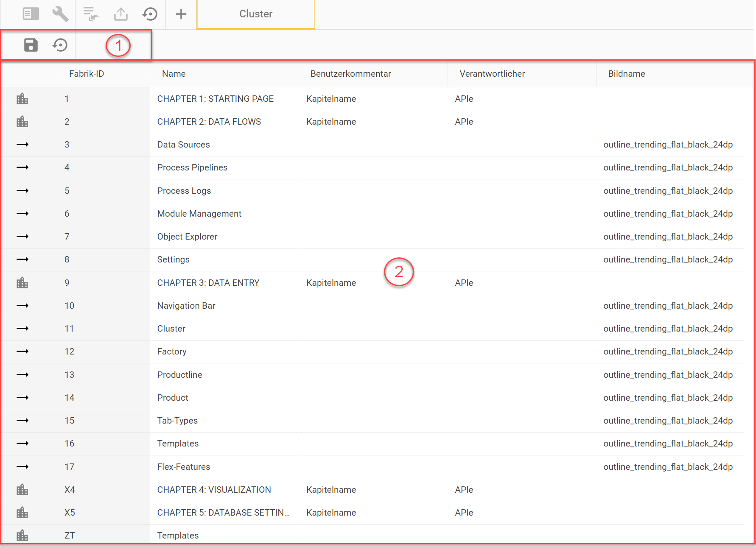Click the restore icon left of the plus button
This screenshot has width=756, height=547.
point(150,14)
